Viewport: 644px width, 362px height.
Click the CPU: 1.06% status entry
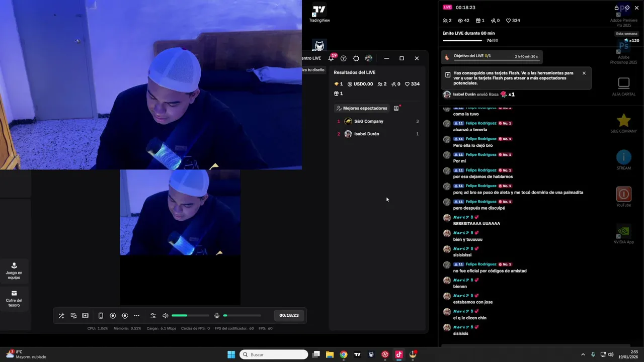[98, 328]
